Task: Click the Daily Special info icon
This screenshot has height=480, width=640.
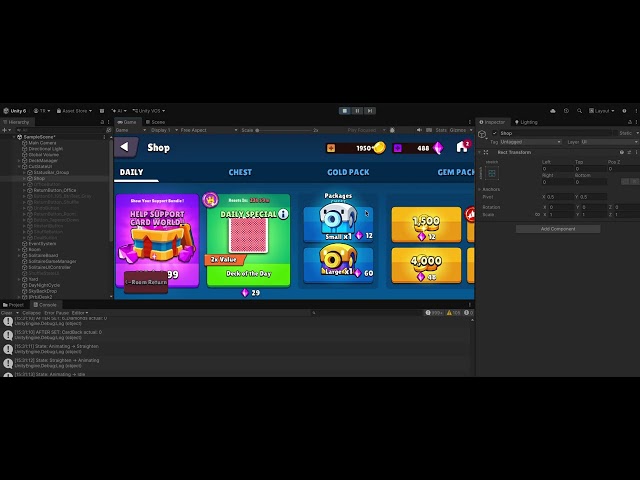Action: (x=283, y=214)
